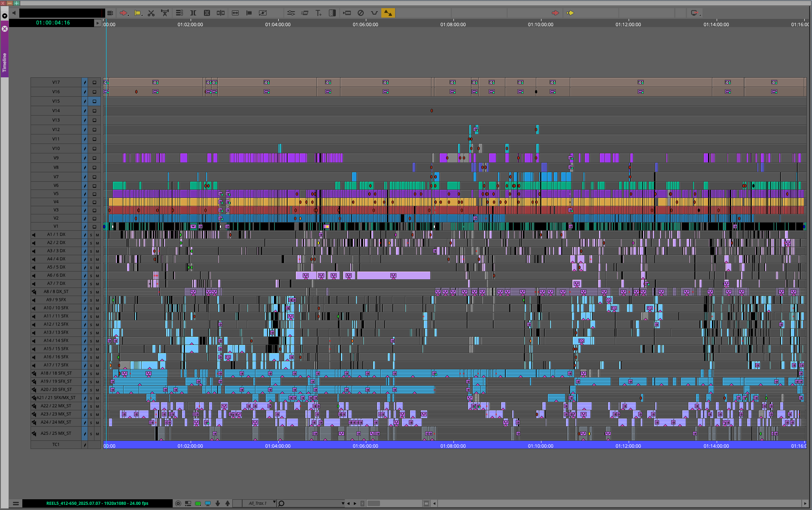Toggle the V15 track monitor box
This screenshot has height=510, width=812.
[94, 101]
